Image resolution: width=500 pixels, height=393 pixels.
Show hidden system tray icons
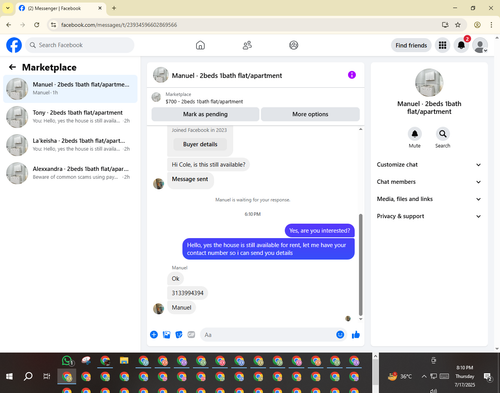click(x=424, y=376)
